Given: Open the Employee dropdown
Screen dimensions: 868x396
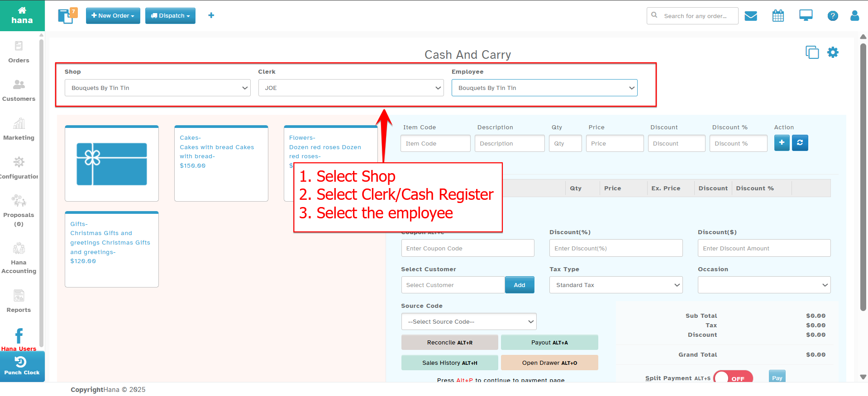Looking at the screenshot, I should point(544,88).
